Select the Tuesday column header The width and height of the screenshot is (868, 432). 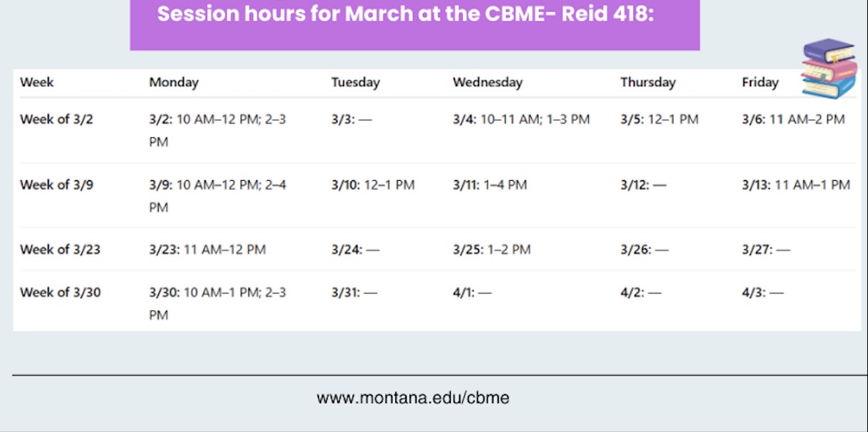[x=355, y=83]
